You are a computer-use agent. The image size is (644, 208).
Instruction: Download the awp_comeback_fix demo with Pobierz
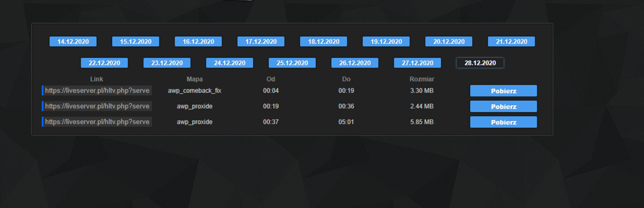pos(503,91)
